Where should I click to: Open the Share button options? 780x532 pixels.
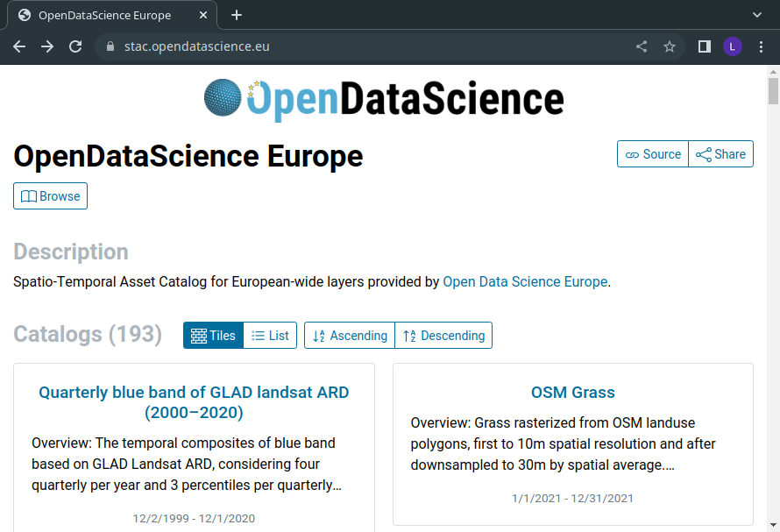coord(720,154)
